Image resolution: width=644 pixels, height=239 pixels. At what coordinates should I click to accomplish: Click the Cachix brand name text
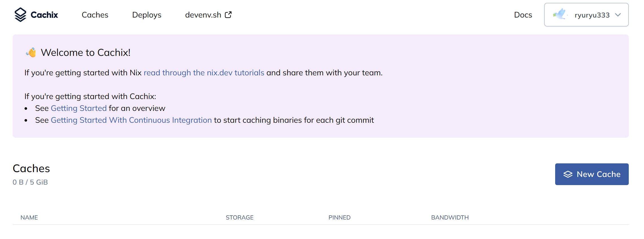44,15
